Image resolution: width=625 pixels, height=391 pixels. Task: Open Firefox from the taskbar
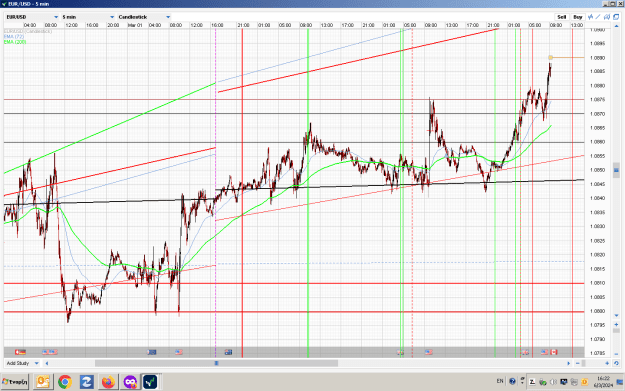point(108,381)
